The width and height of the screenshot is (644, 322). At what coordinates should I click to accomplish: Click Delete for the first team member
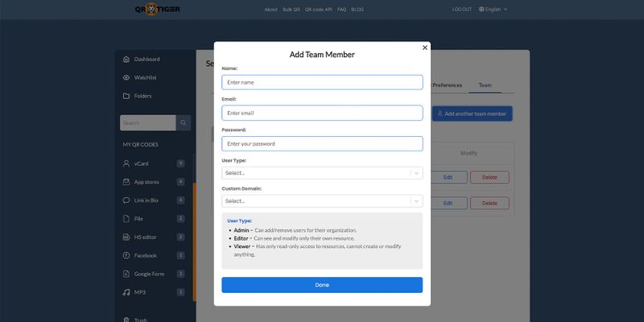pyautogui.click(x=489, y=177)
